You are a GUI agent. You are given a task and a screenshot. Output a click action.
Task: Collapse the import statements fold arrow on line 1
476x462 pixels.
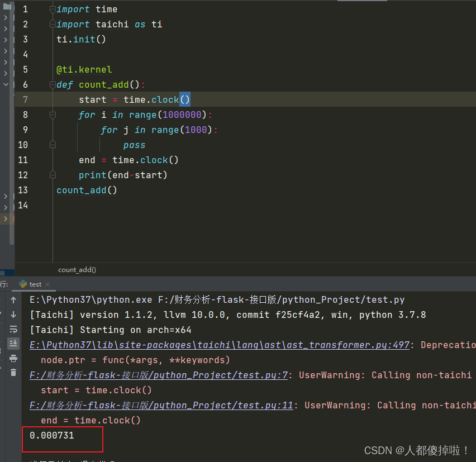tap(53, 9)
